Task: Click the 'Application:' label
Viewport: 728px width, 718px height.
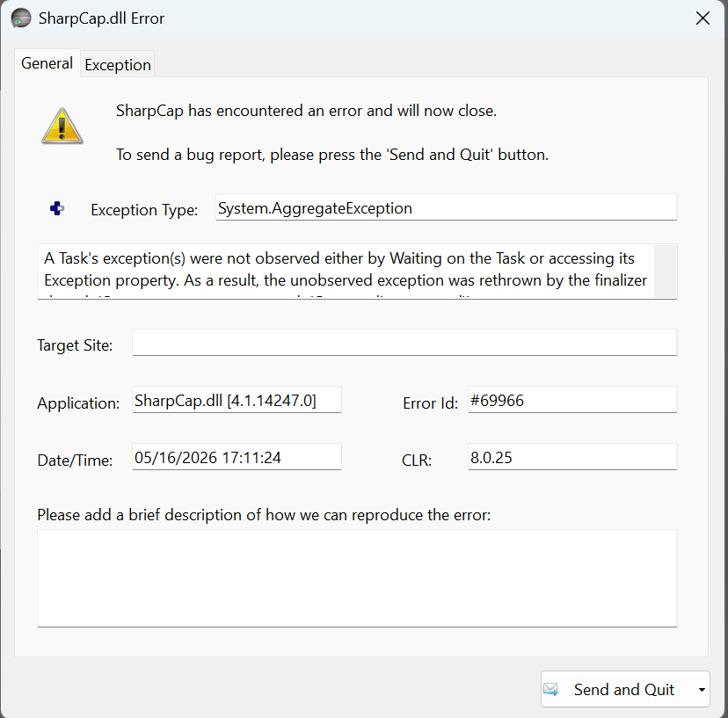Action: 78,403
